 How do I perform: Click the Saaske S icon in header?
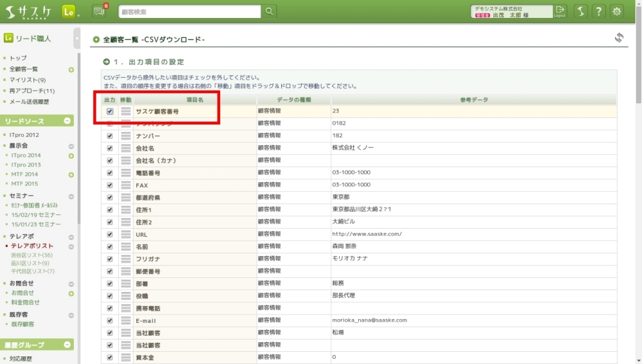580,11
